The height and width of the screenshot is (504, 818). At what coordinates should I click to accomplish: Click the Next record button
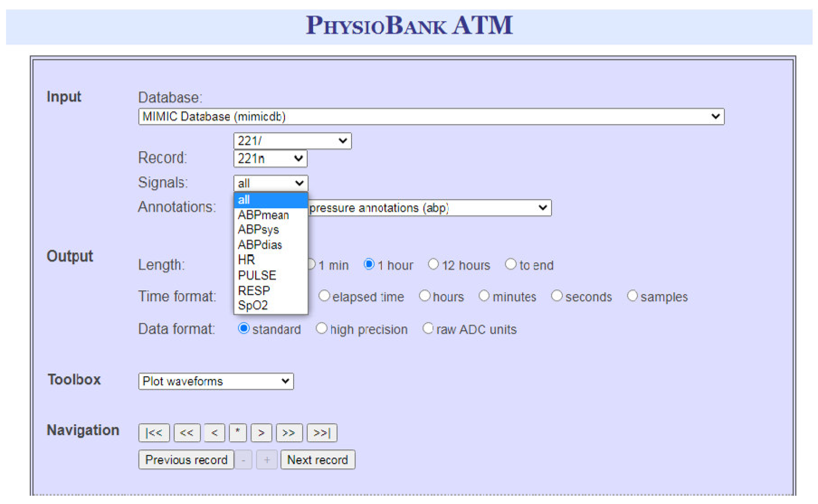tap(318, 460)
